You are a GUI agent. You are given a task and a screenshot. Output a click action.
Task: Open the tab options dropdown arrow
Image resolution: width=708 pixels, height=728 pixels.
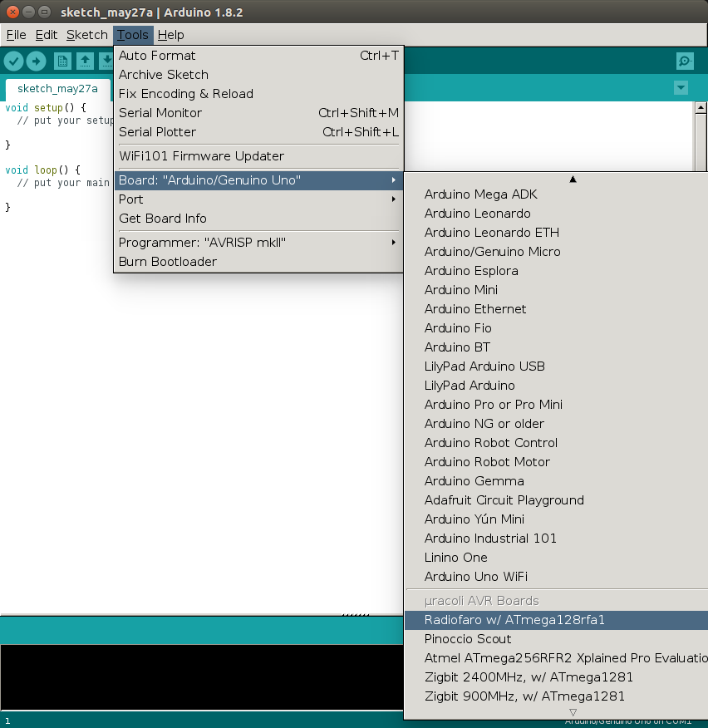point(681,88)
